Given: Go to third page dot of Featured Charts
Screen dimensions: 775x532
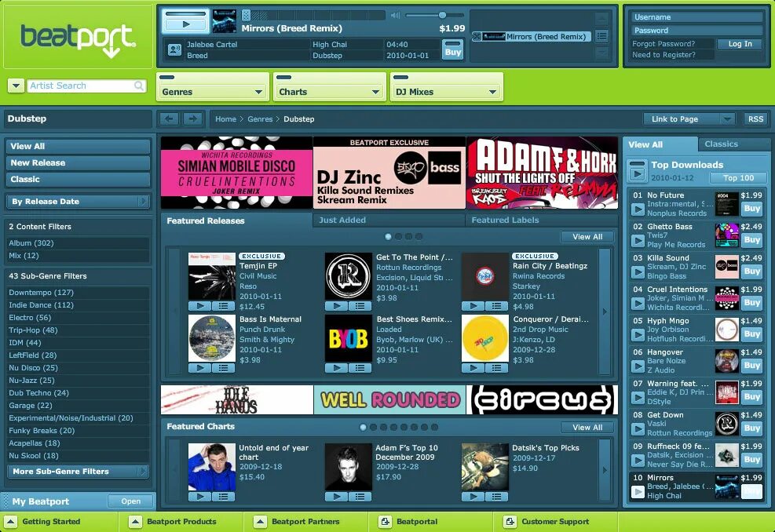Looking at the screenshot, I should 383,428.
